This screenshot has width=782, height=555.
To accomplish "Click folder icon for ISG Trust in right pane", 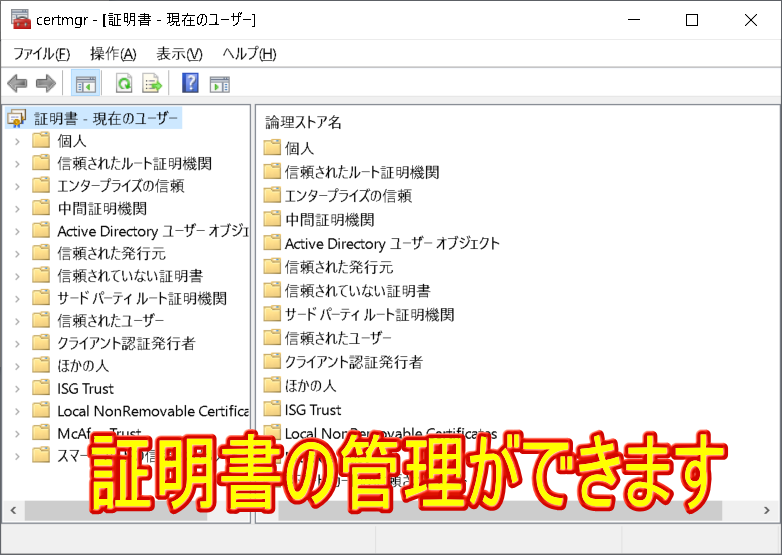I will (272, 409).
